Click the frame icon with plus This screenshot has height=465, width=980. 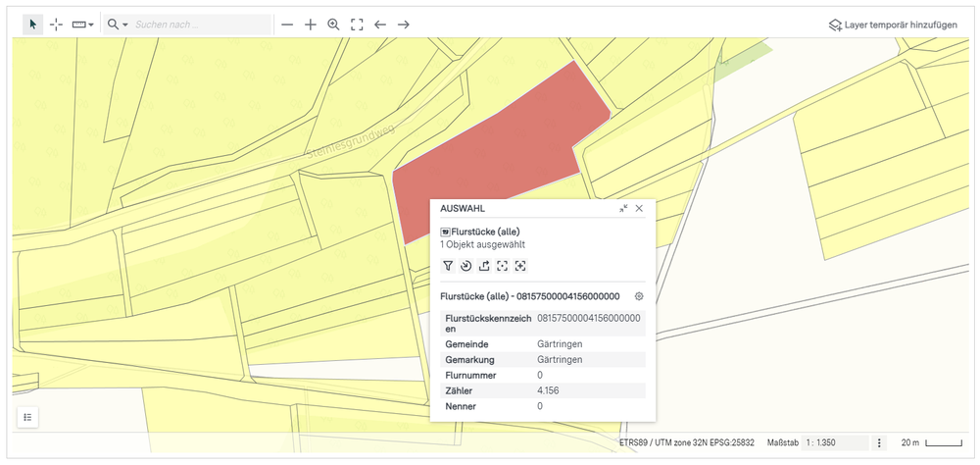pos(520,266)
